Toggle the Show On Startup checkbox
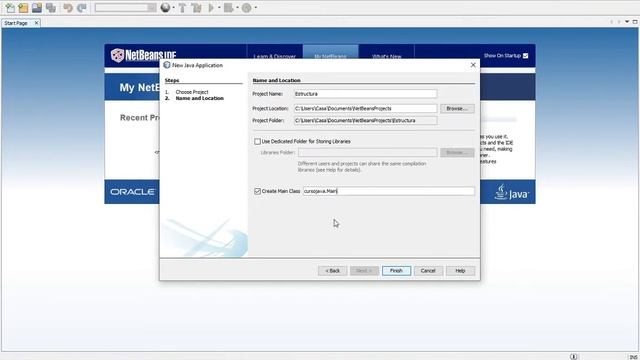 pos(526,56)
